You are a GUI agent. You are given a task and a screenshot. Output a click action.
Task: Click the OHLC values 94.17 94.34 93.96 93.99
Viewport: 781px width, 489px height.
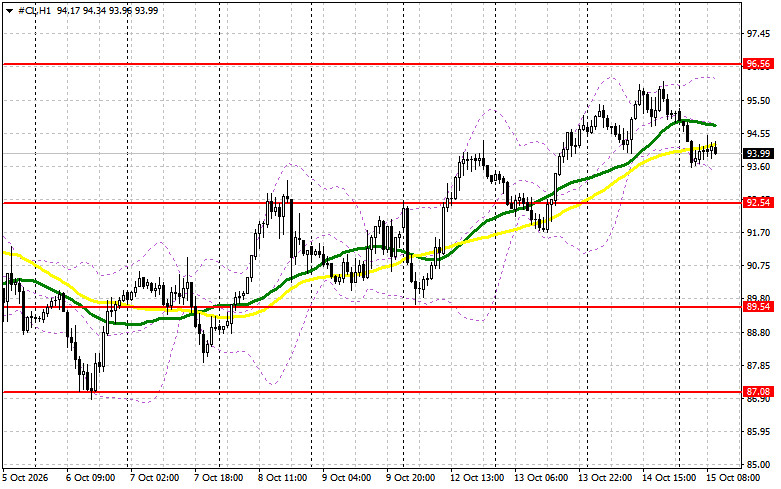coord(107,10)
